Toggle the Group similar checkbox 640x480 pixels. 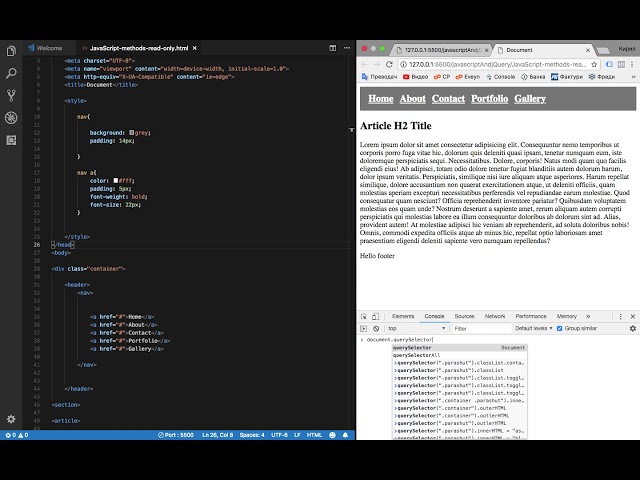[x=560, y=329]
